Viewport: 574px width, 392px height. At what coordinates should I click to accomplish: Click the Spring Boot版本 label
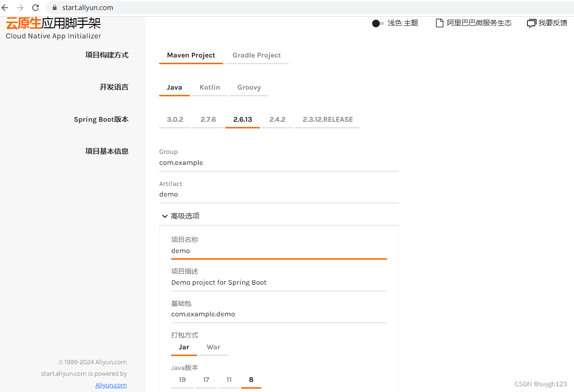point(101,120)
